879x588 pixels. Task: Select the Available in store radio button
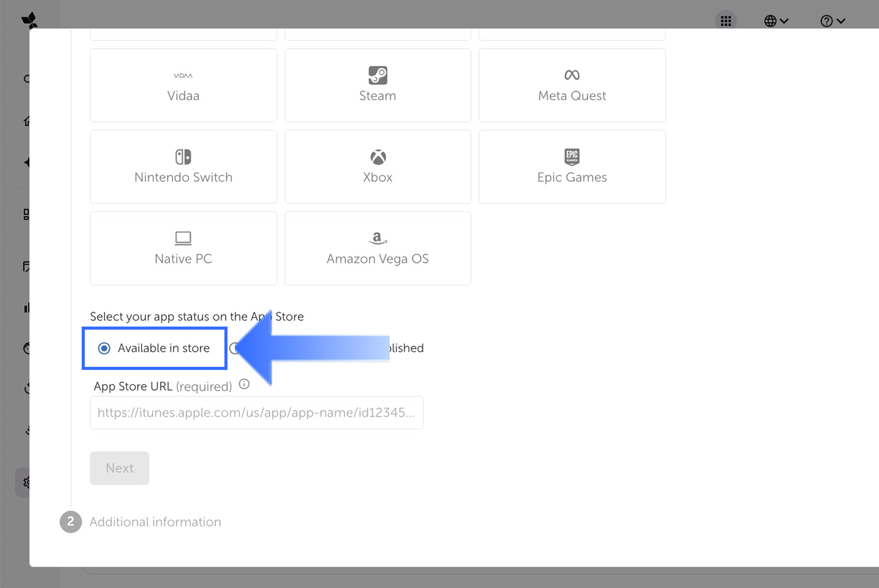[x=104, y=348]
